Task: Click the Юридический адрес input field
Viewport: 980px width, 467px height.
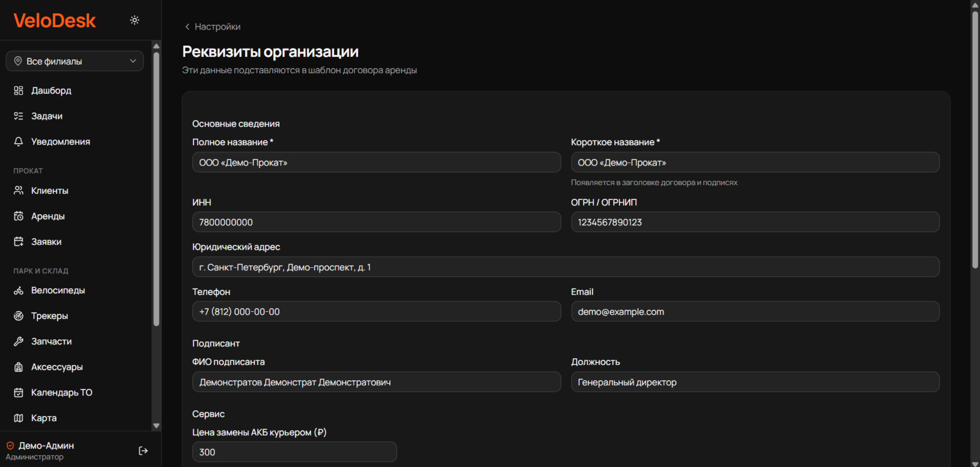Action: (566, 267)
